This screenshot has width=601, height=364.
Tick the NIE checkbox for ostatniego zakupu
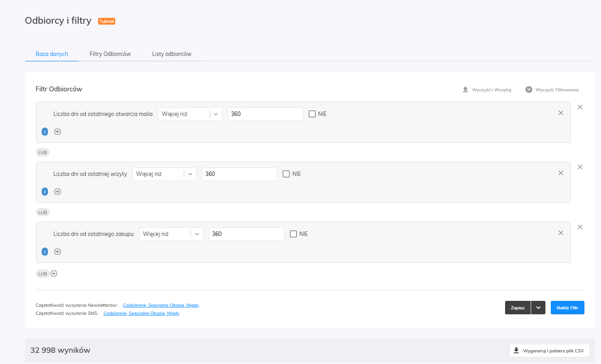coord(294,234)
